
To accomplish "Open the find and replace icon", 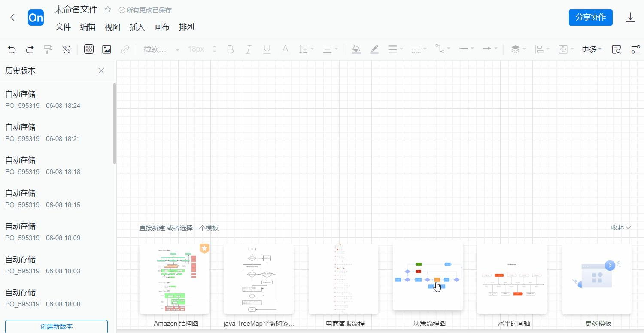I will click(616, 49).
